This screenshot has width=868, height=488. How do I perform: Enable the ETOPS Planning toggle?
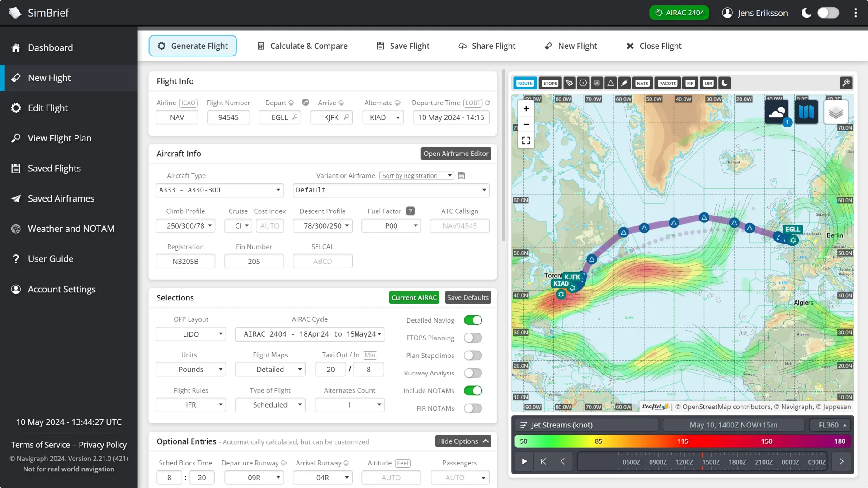(x=473, y=338)
